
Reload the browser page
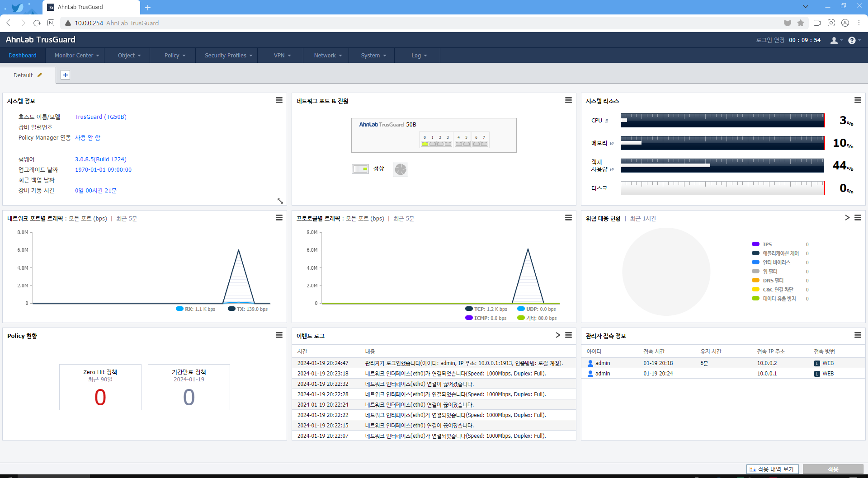pos(37,23)
